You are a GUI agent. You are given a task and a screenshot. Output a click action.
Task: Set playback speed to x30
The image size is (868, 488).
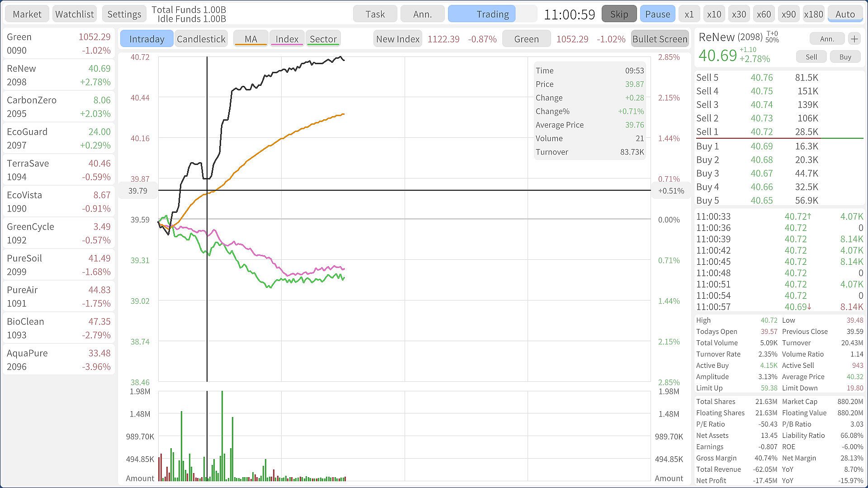pos(739,14)
